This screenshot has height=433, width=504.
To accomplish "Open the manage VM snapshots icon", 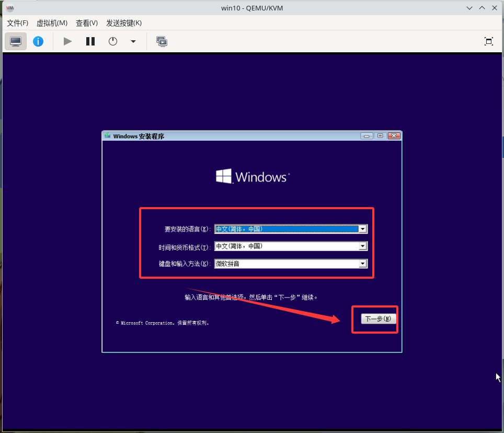I will (162, 41).
